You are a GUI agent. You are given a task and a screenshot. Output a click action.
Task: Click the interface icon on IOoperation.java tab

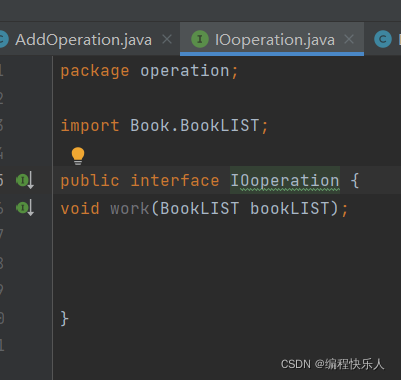[x=200, y=39]
